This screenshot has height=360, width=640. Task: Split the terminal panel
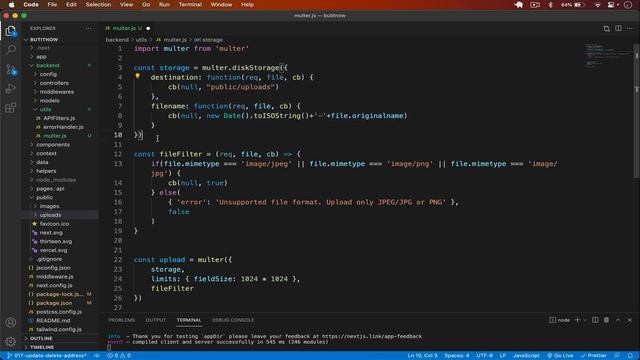point(595,320)
